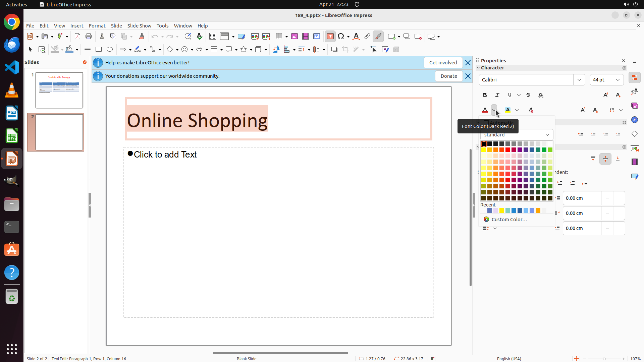Screen dimensions: 644x362
Task: Open the Calibri font name dropdown
Action: coord(579,80)
